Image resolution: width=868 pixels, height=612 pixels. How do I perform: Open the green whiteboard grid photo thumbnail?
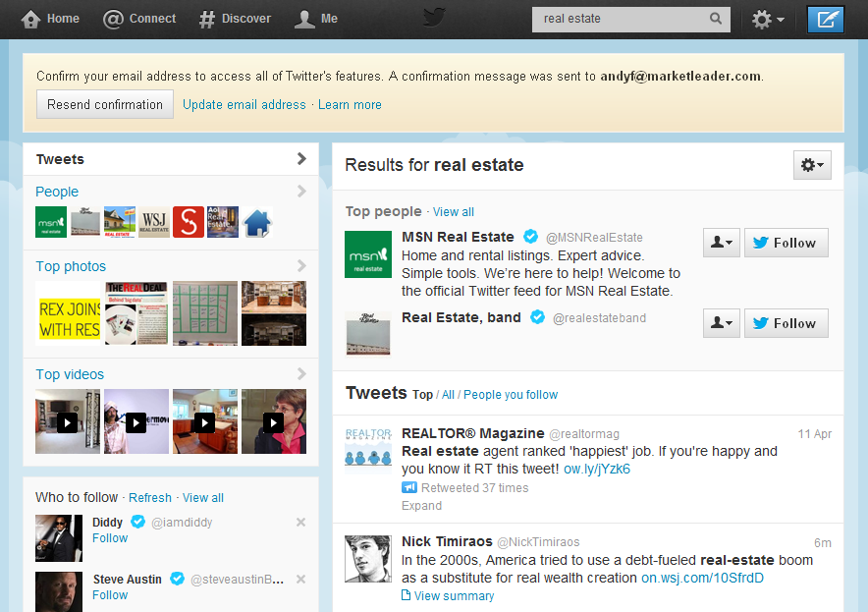click(205, 313)
